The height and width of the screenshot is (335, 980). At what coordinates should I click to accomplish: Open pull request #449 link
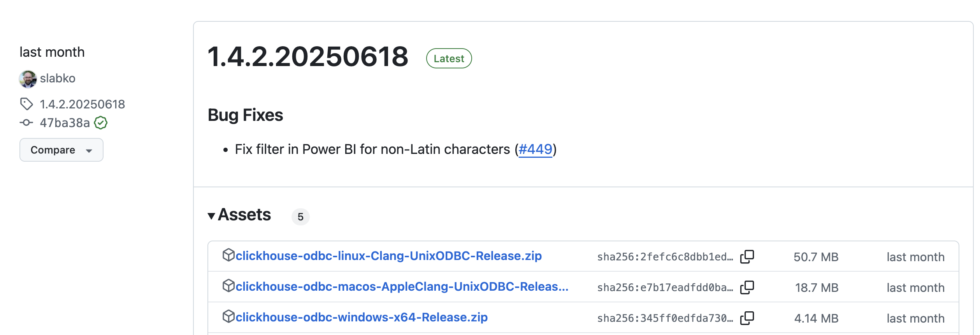[x=535, y=149]
